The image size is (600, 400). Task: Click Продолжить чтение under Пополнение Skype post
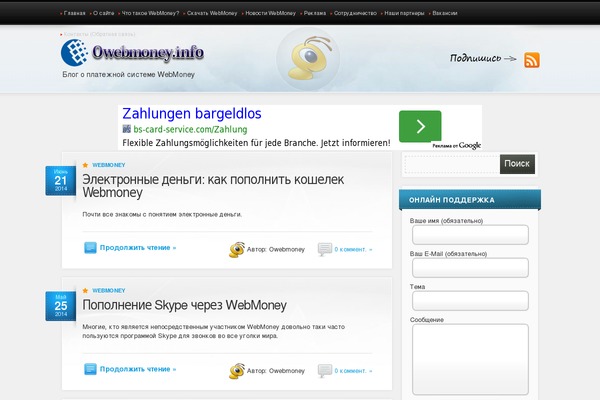point(138,369)
